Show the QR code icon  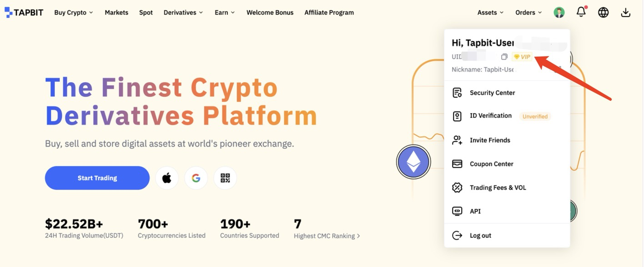pyautogui.click(x=225, y=178)
